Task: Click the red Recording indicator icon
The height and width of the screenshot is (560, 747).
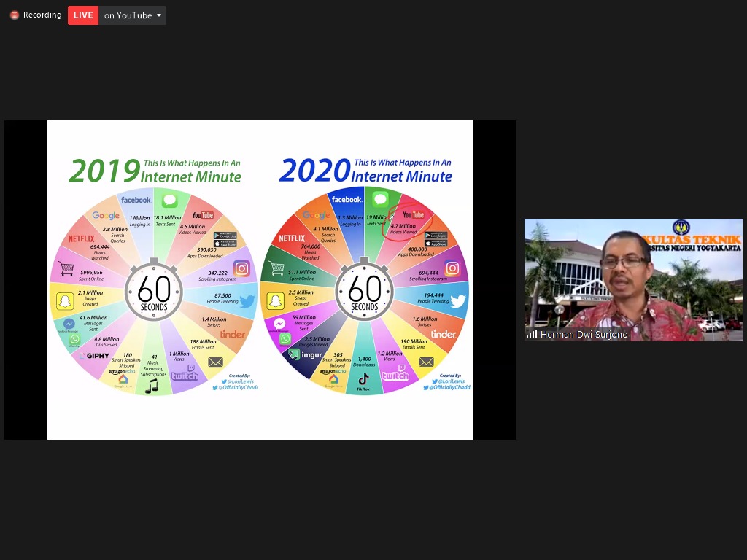Action: coord(15,15)
